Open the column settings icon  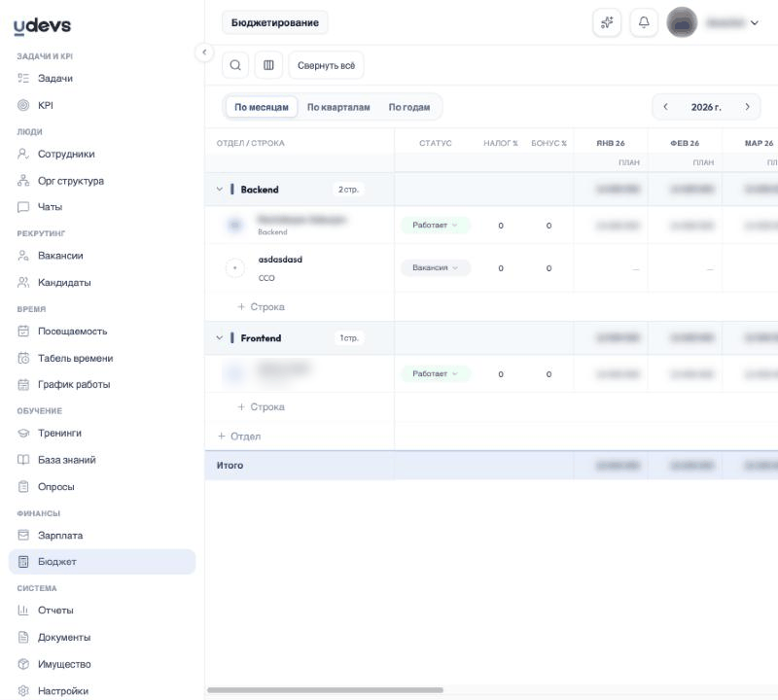[268, 65]
